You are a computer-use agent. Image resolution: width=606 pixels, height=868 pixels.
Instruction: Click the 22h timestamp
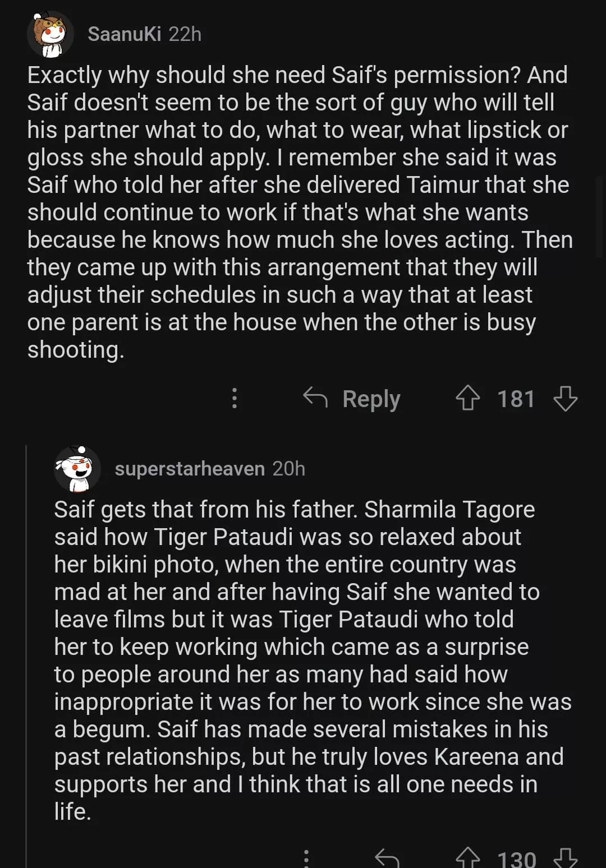[x=185, y=34]
